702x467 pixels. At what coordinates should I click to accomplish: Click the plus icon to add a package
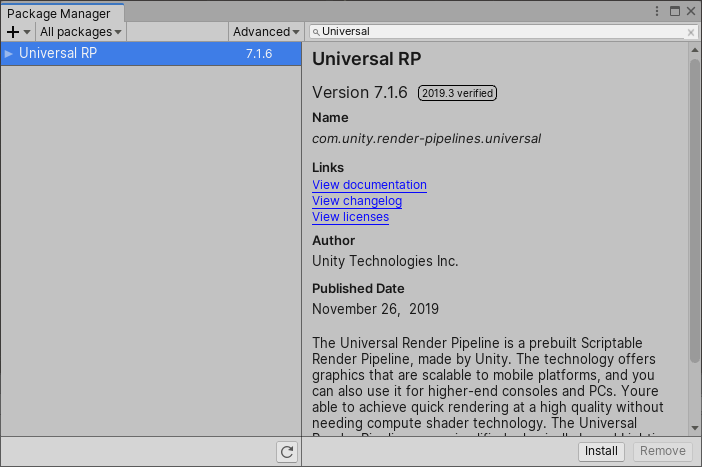pyautogui.click(x=13, y=32)
